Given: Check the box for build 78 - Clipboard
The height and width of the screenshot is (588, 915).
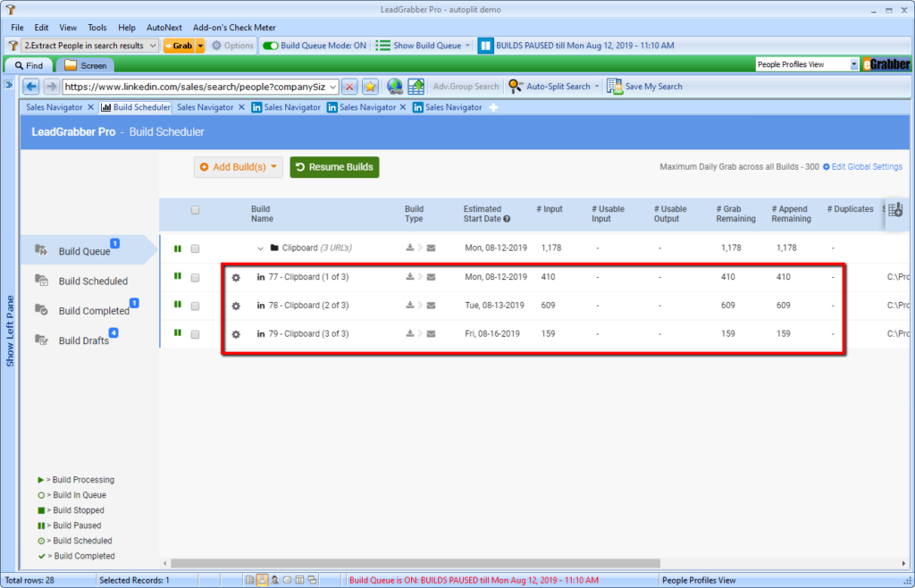Looking at the screenshot, I should (x=196, y=306).
